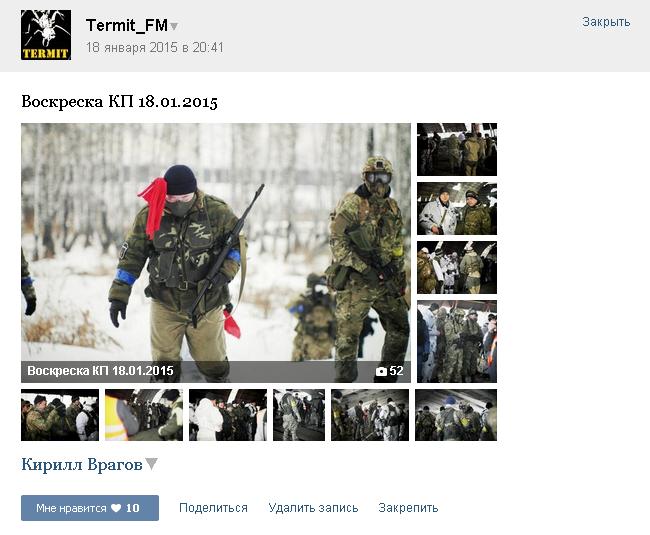Open first bottom row thumbnail
Viewport: 650px width, 535px height.
(x=60, y=415)
